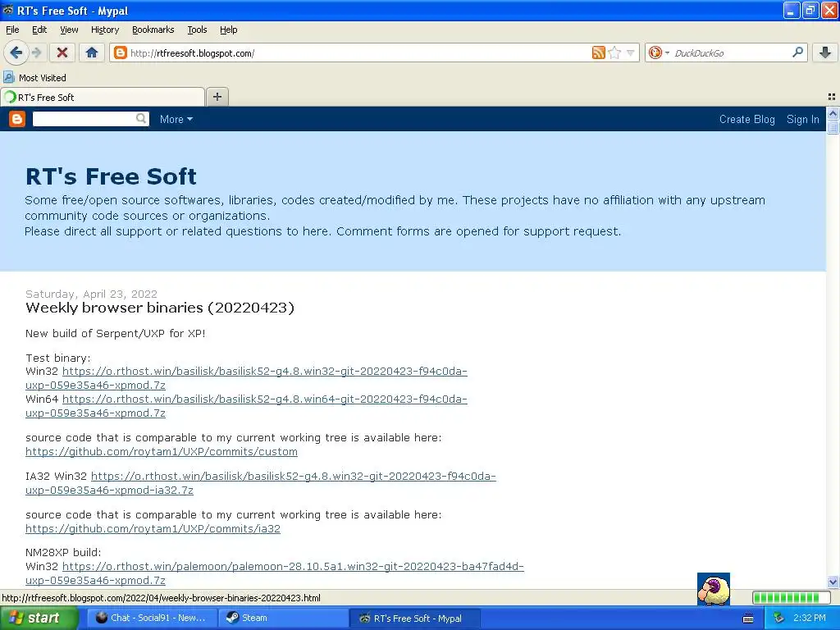
Task: Open the Help menu
Action: 228,30
